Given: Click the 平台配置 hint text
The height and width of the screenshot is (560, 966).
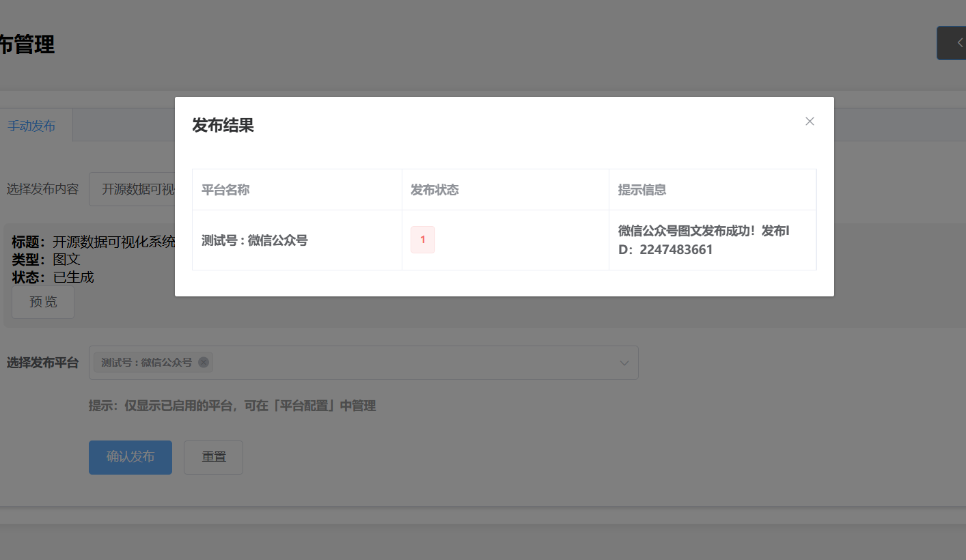Looking at the screenshot, I should click(307, 406).
